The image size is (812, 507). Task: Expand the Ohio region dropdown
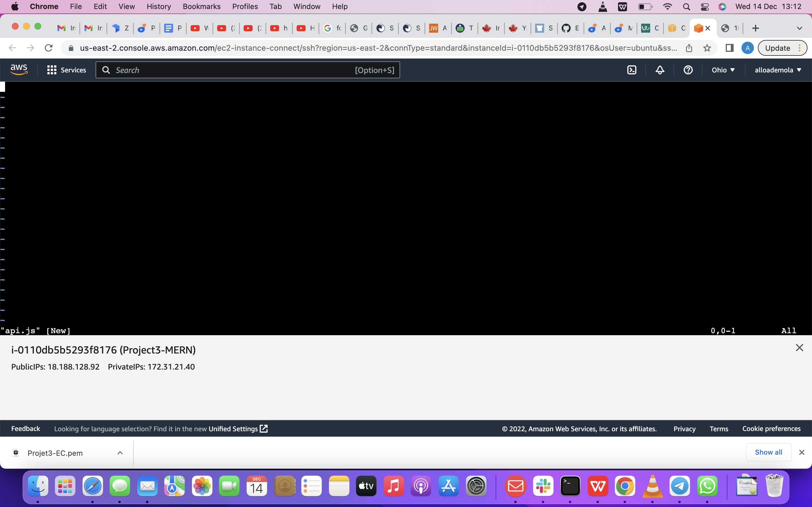723,70
